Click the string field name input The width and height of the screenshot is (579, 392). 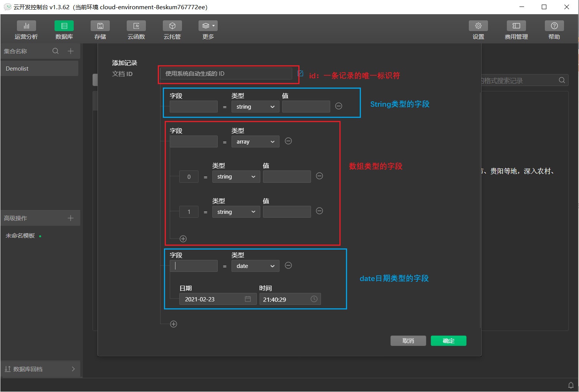[x=194, y=106]
